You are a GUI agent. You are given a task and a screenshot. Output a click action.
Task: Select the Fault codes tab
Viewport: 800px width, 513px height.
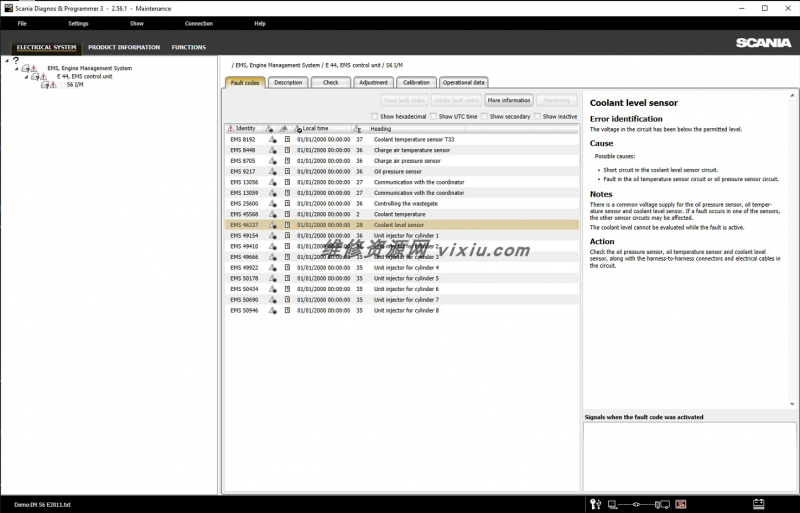245,83
